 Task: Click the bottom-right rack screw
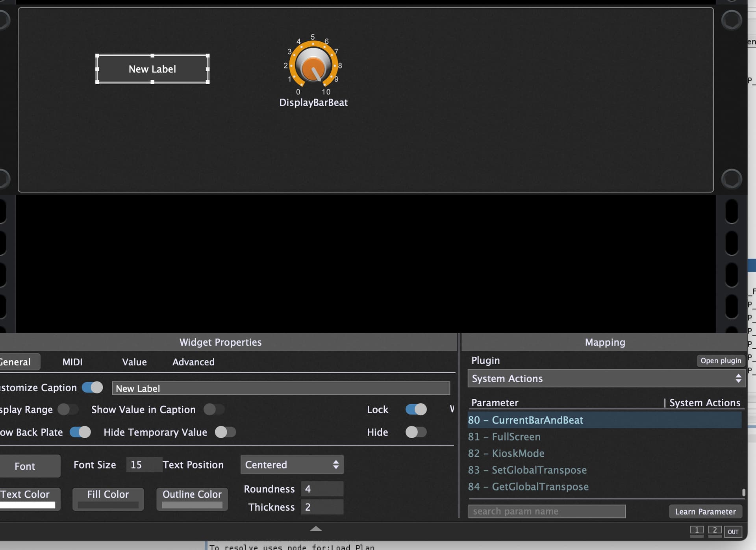(x=731, y=179)
